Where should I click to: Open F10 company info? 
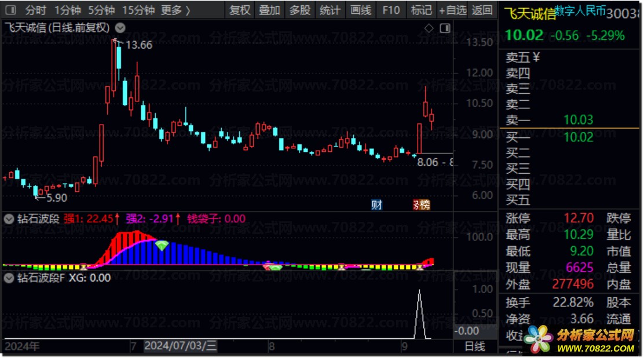click(x=391, y=10)
